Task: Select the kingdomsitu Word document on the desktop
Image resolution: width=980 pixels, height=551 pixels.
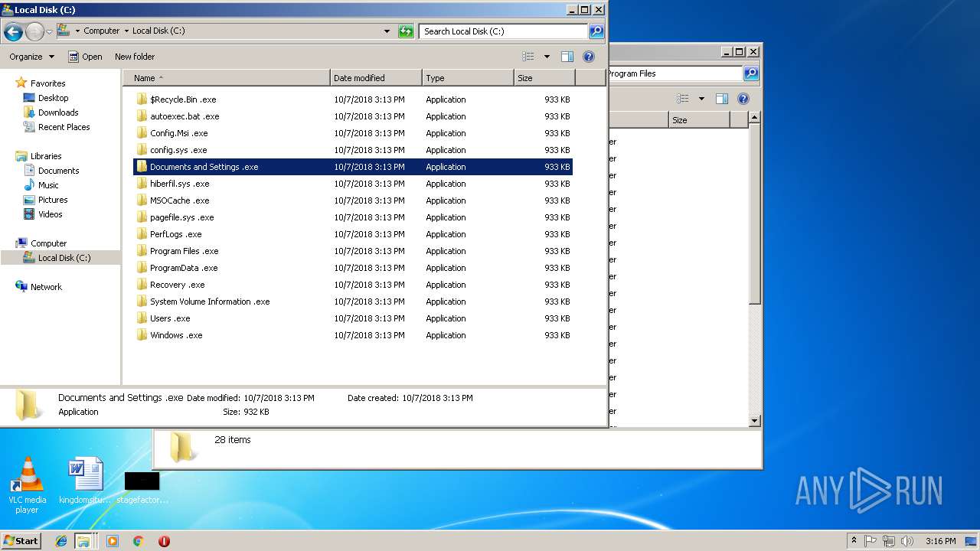Action: pyautogui.click(x=86, y=482)
